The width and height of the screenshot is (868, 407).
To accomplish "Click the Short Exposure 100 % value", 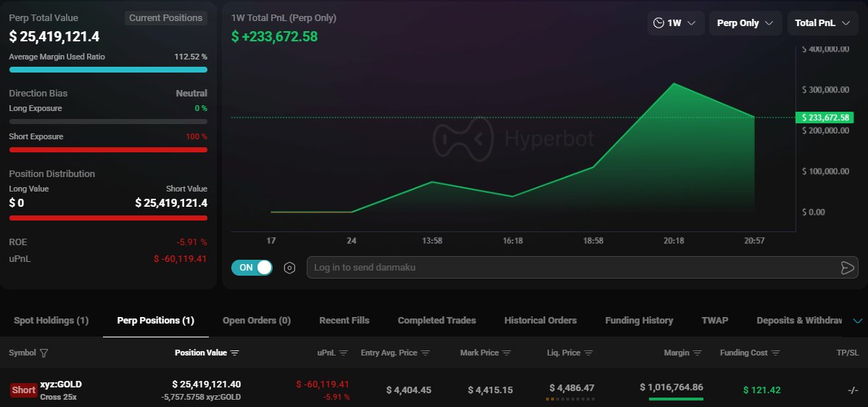I will tap(197, 137).
